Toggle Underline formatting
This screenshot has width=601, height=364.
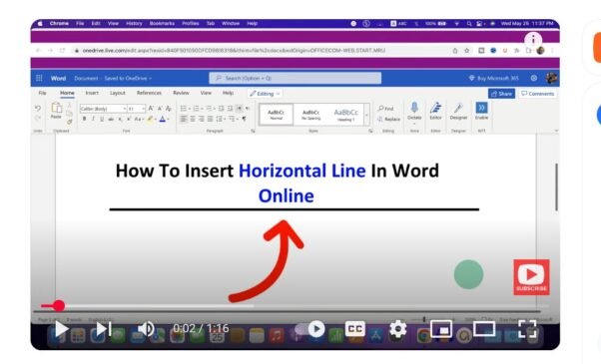pos(102,119)
